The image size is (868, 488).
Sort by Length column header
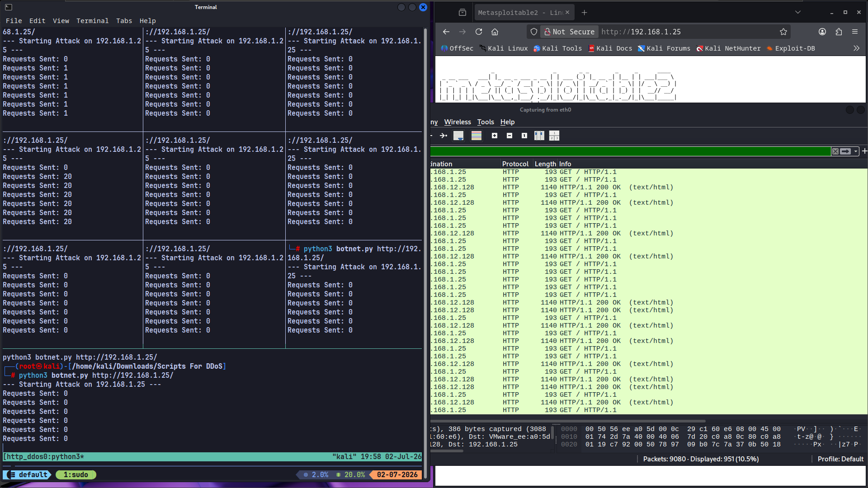point(545,164)
